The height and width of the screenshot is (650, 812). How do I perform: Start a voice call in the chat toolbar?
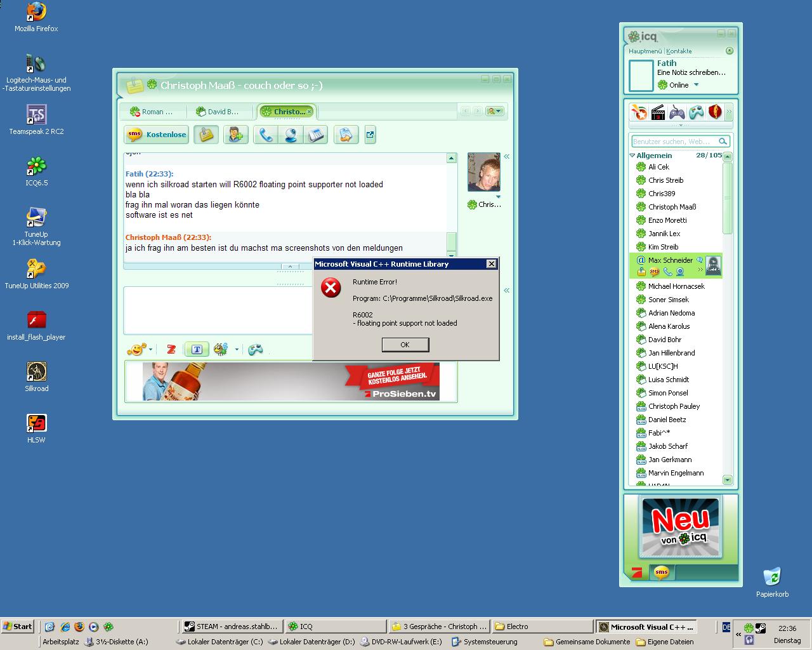[266, 135]
